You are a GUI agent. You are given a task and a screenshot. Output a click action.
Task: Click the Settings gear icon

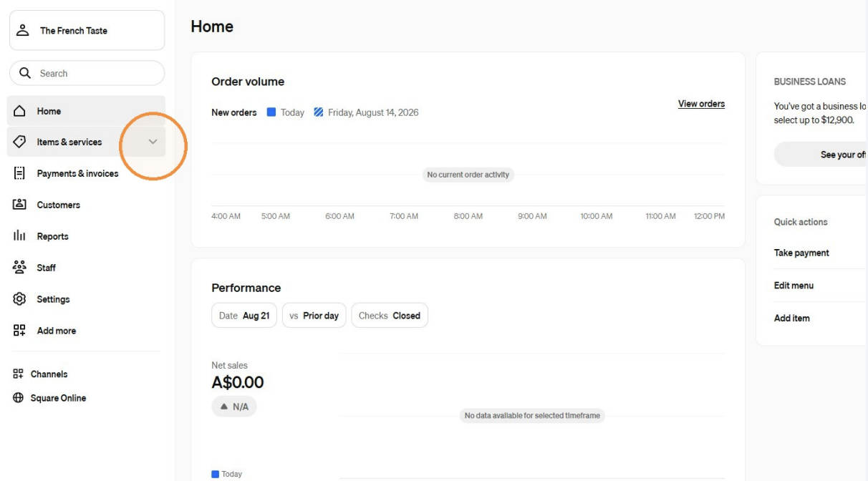(20, 299)
